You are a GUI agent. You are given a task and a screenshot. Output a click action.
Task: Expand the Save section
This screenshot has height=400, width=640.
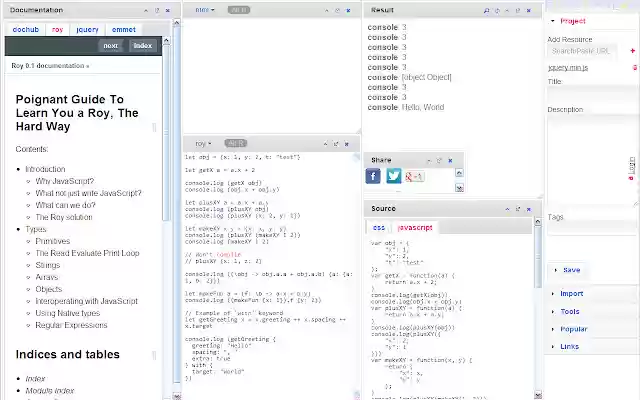(567, 270)
